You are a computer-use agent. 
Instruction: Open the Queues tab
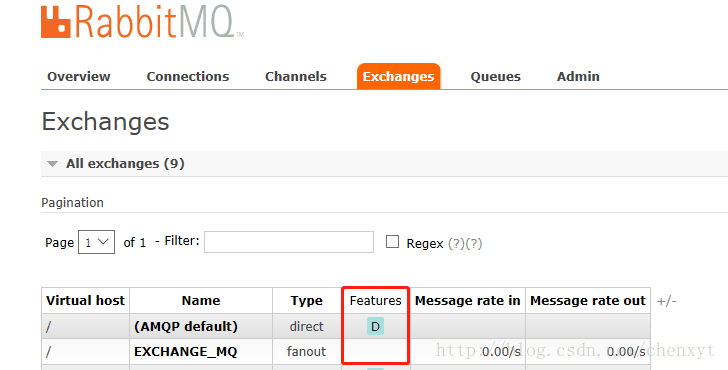495,77
